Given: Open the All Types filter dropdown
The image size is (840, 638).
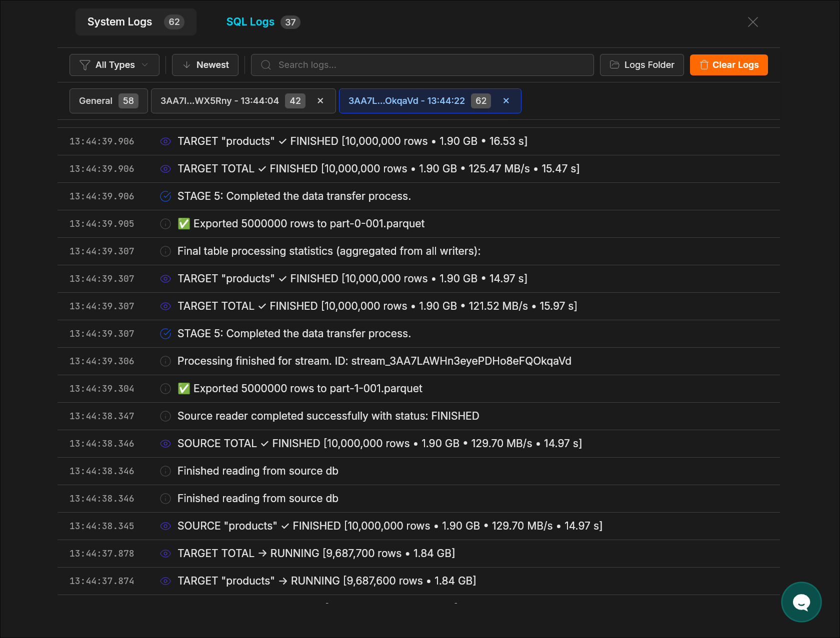Looking at the screenshot, I should (114, 65).
